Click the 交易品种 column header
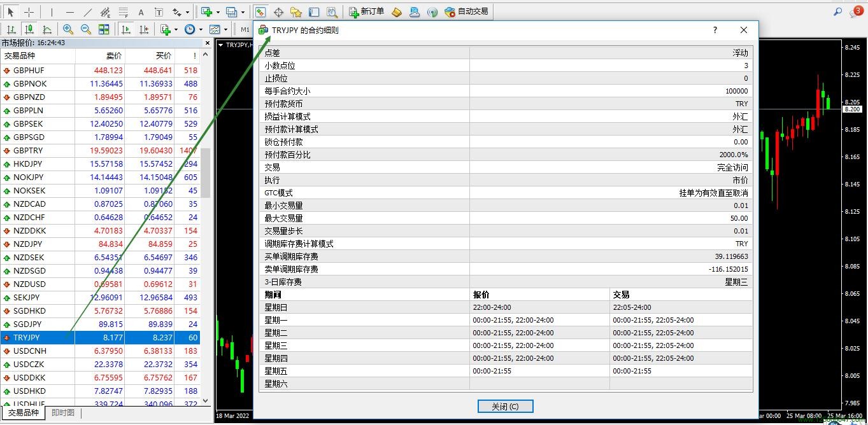 point(38,56)
